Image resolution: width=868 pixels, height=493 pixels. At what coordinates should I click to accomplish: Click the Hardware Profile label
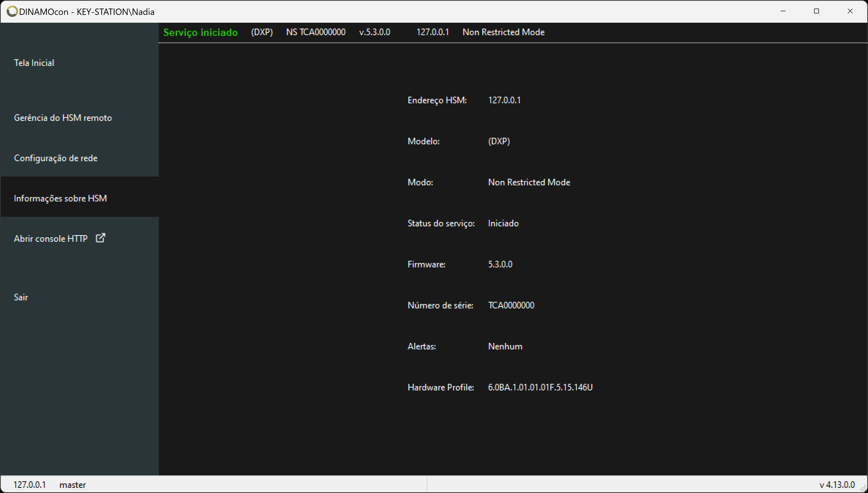[441, 387]
